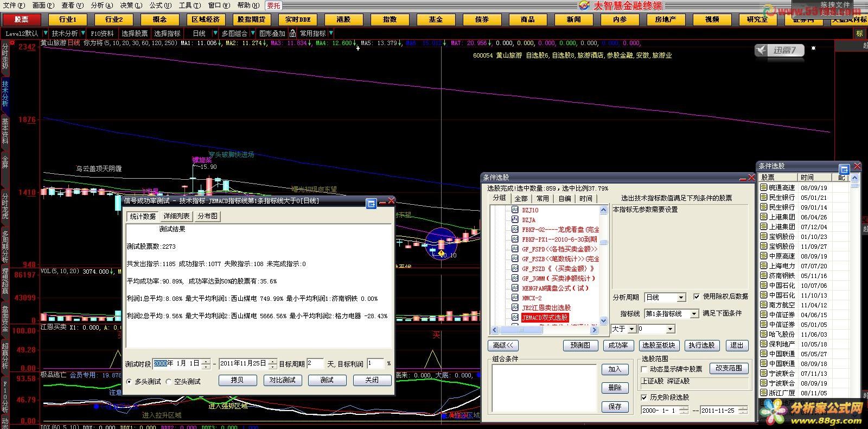Open 分析周期 日线 dropdown

(681, 298)
